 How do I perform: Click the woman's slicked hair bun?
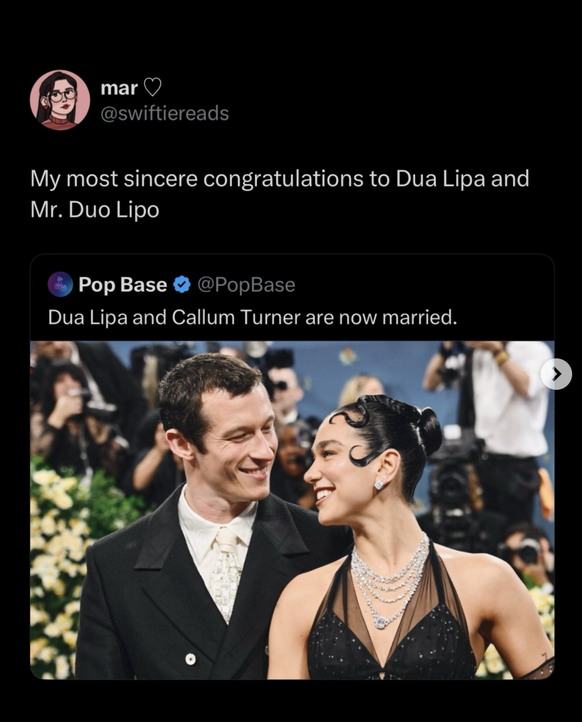(x=431, y=431)
